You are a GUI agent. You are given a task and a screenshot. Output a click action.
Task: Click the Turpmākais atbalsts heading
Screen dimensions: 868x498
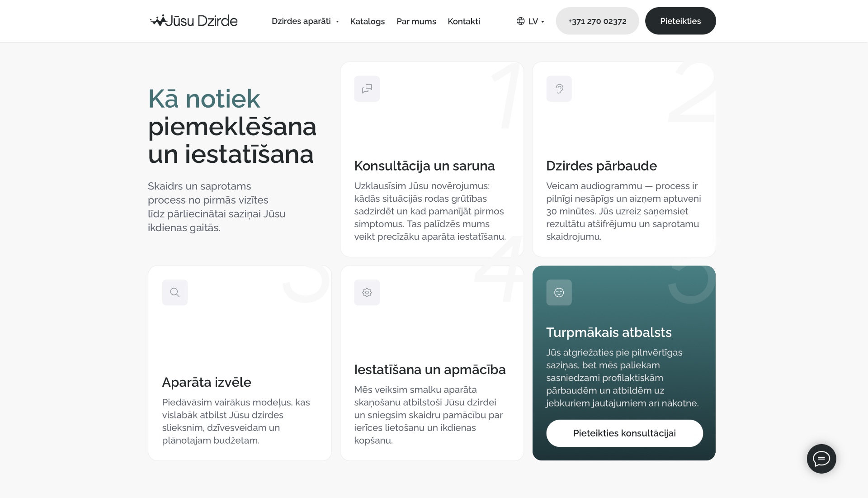(609, 332)
